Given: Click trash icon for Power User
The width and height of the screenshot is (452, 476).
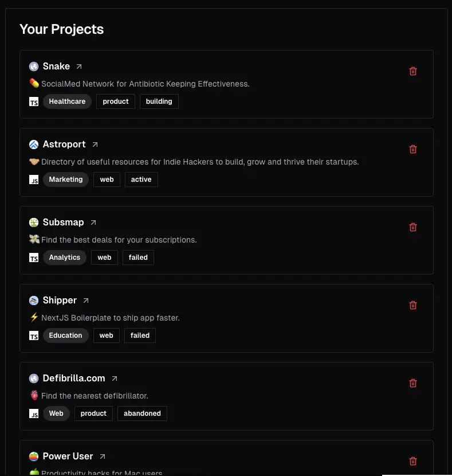Looking at the screenshot, I should pyautogui.click(x=413, y=461).
